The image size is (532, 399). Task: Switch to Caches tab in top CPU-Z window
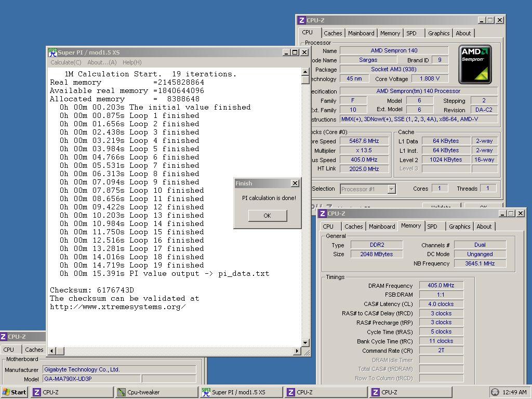(x=333, y=33)
